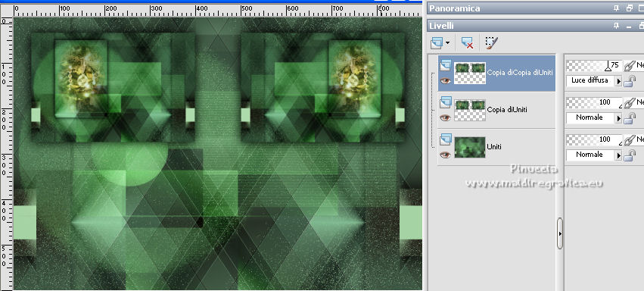
Task: Expand New Layer dropdown arrow
Action: tap(447, 42)
